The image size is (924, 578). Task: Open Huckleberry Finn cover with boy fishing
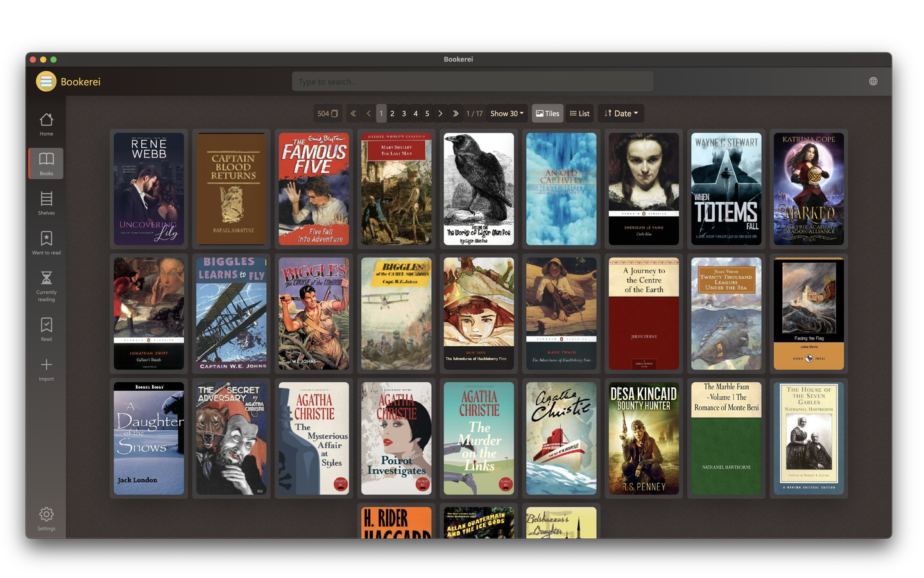[561, 313]
